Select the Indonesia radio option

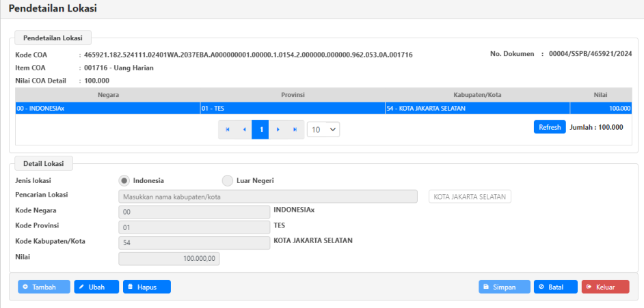click(124, 180)
